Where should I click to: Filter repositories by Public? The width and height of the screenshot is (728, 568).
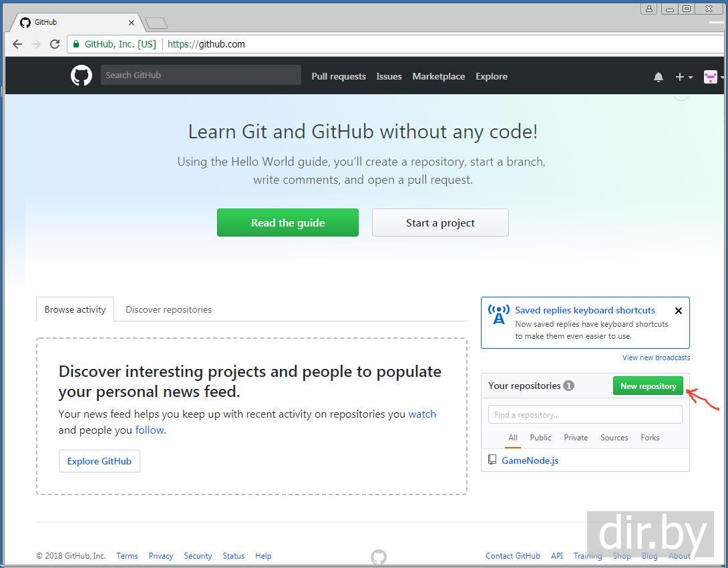tap(540, 438)
